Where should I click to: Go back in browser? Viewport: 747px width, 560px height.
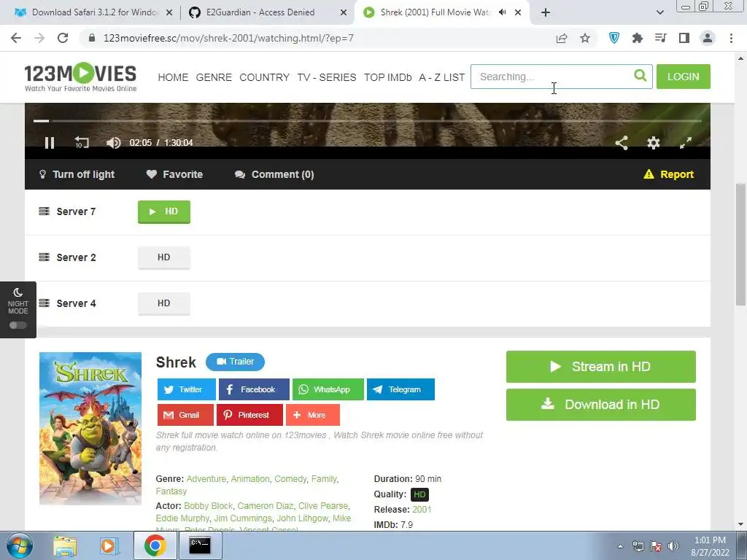[x=16, y=38]
